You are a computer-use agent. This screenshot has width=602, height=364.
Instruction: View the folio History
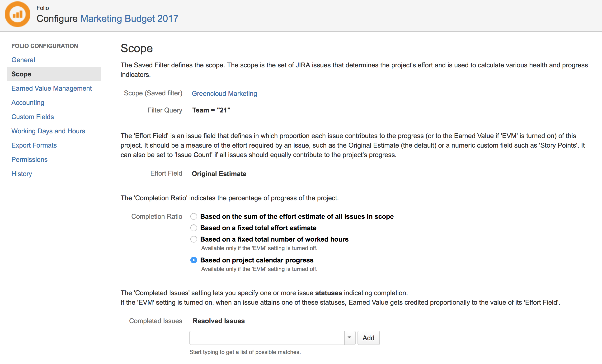click(x=22, y=174)
